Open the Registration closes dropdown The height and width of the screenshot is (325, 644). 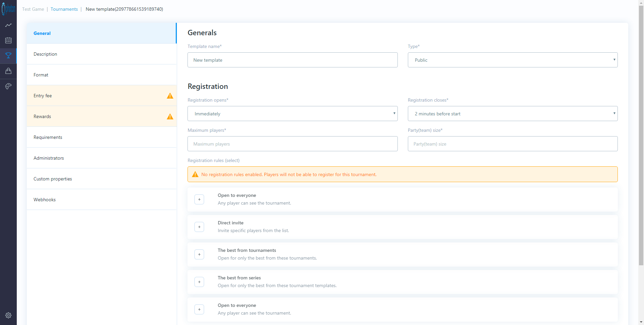pyautogui.click(x=512, y=114)
